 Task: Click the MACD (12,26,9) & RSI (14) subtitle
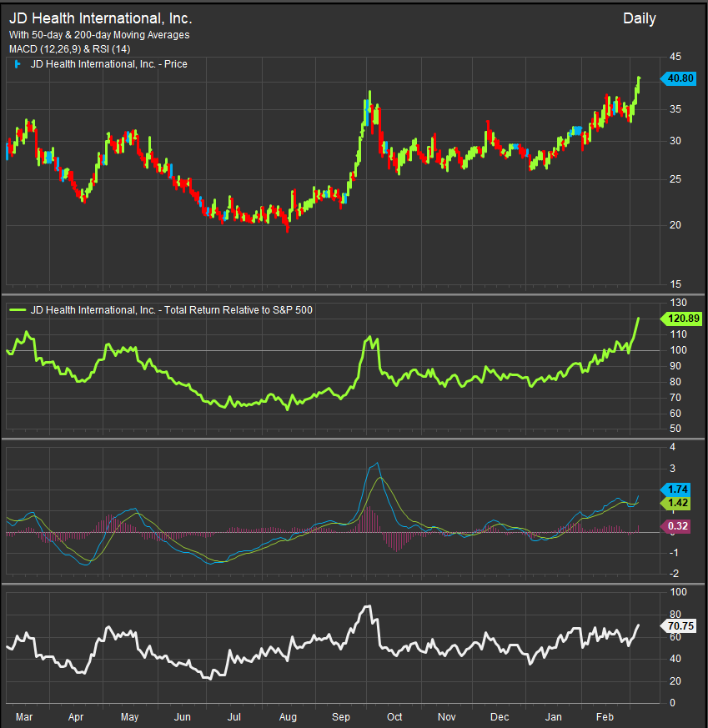(70, 48)
